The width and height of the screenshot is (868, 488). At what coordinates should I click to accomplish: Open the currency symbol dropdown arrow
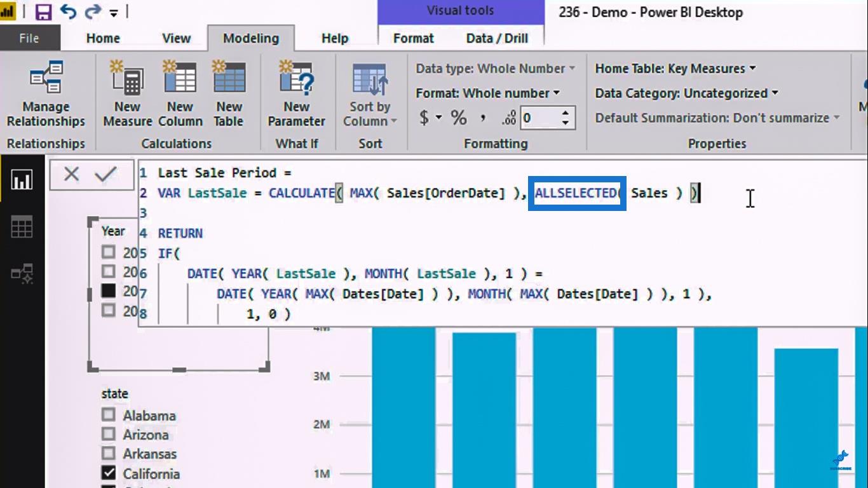[438, 118]
